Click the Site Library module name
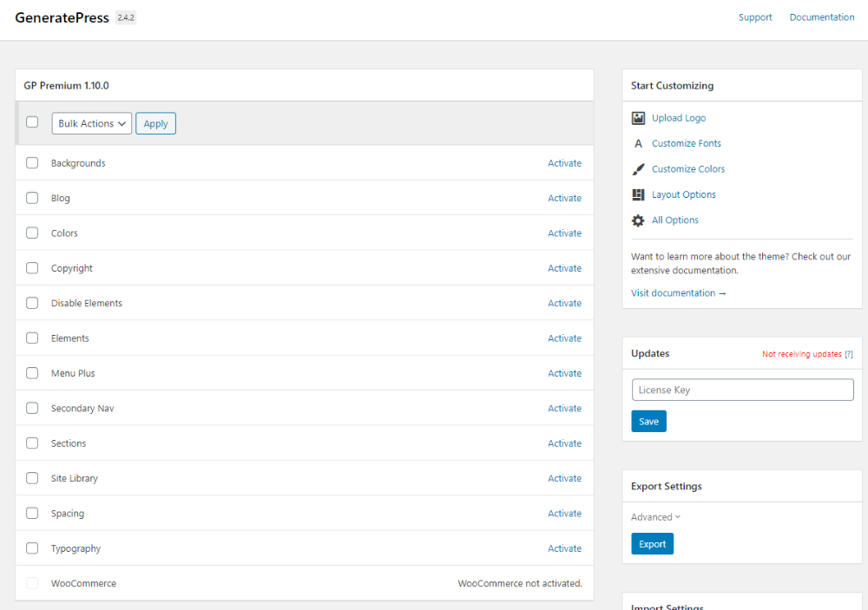 pyautogui.click(x=74, y=478)
